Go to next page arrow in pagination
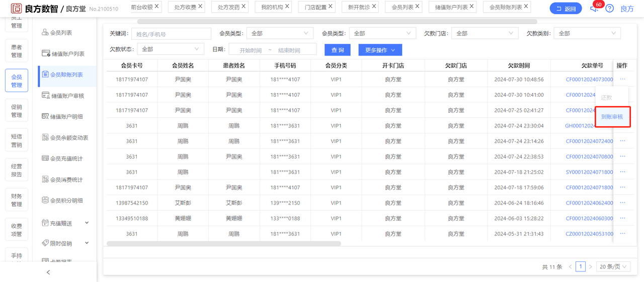The width and height of the screenshot is (644, 282). [591, 267]
